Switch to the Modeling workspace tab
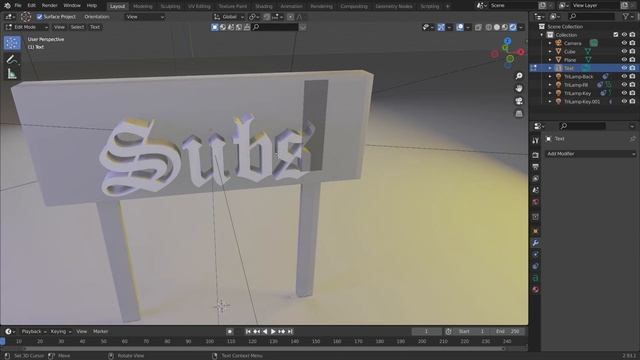640x360 pixels. point(142,6)
